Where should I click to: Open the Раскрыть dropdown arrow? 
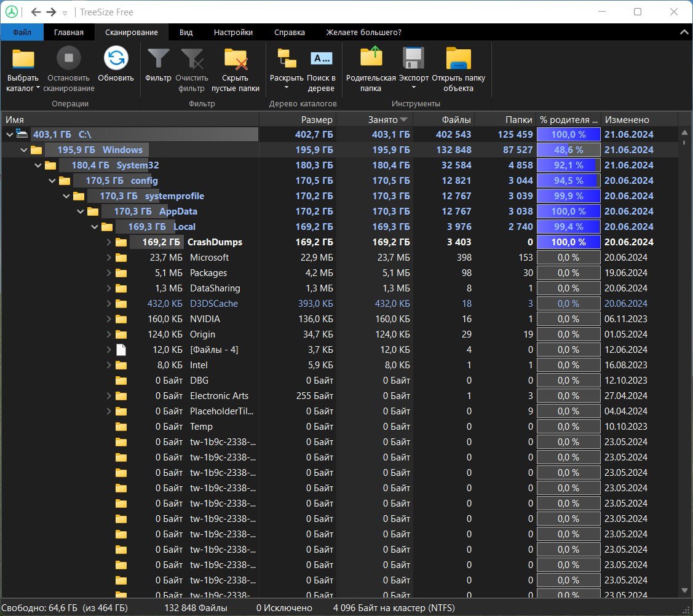287,87
